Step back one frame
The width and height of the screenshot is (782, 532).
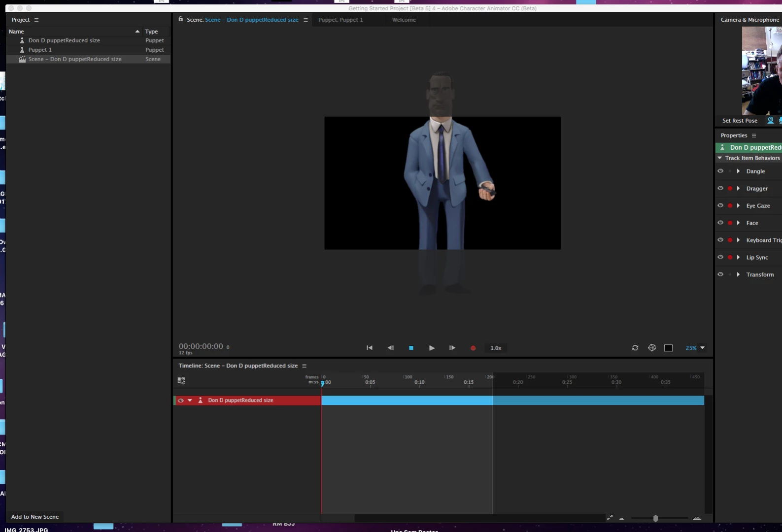pos(391,348)
